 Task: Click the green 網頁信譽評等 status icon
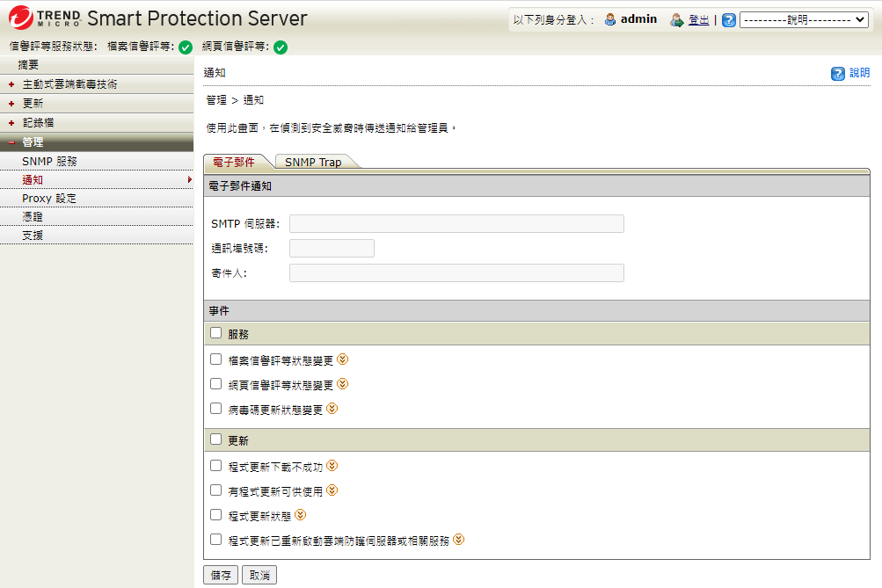coord(281,47)
